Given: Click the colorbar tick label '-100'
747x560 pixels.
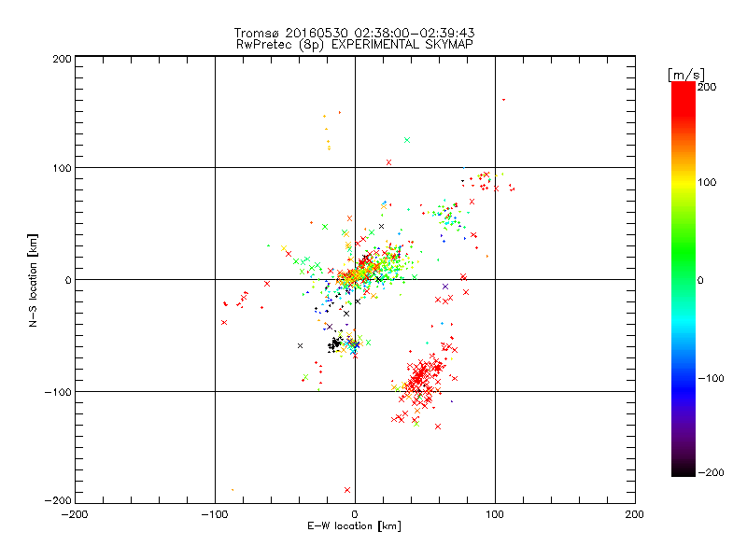Looking at the screenshot, I should [x=711, y=378].
